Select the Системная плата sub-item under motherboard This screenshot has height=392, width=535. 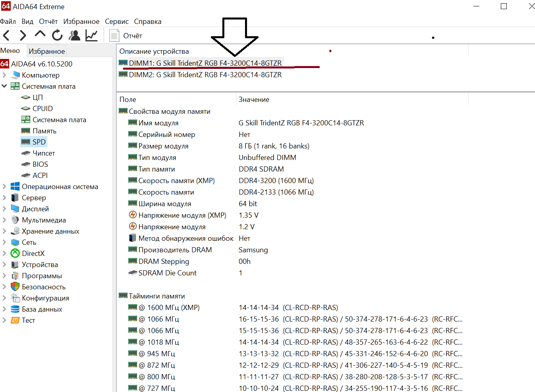click(x=59, y=119)
